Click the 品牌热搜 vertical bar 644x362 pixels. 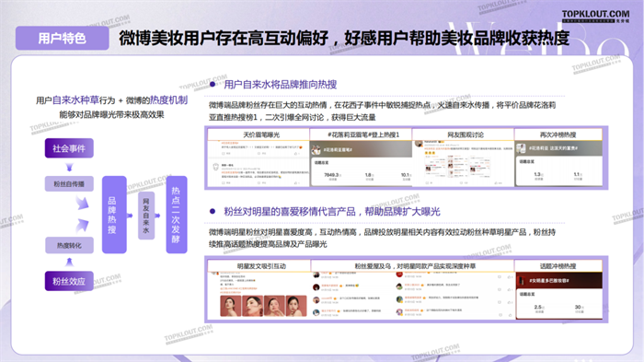coord(114,215)
